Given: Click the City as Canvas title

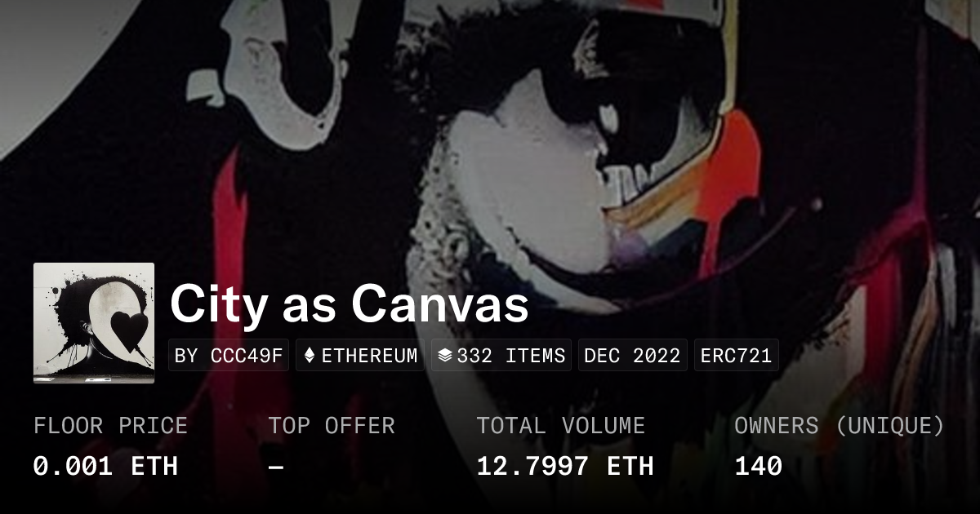Looking at the screenshot, I should tap(350, 305).
